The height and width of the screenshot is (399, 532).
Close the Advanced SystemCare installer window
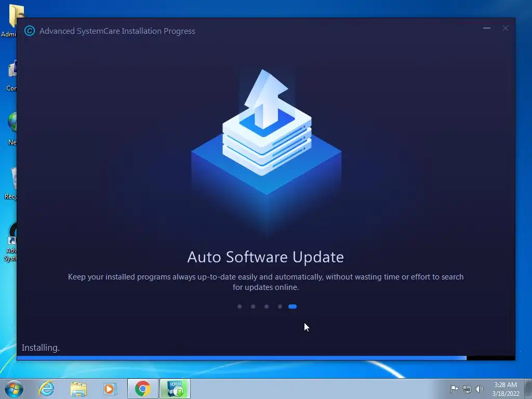(505, 28)
